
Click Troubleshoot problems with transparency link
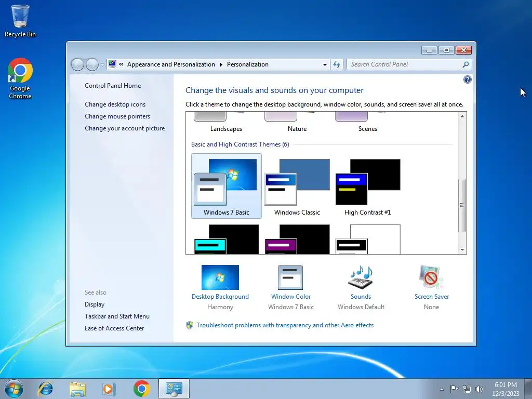(x=285, y=325)
